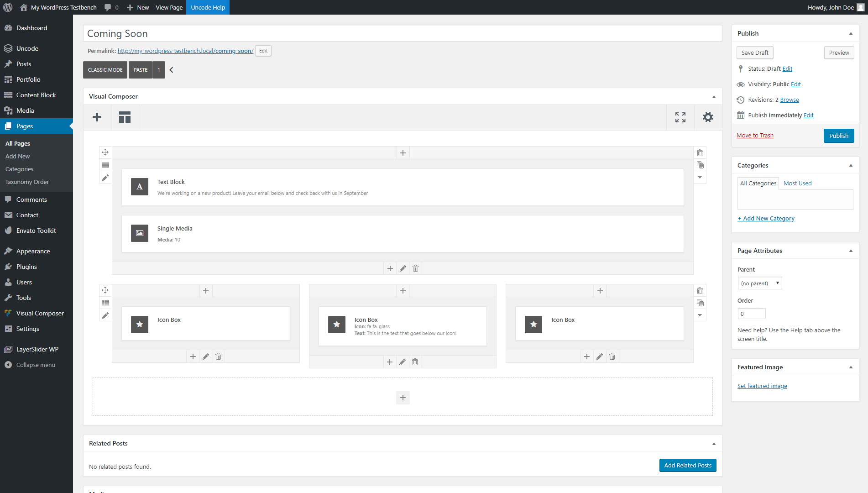This screenshot has height=493, width=868.
Task: Open Uncode Help in admin bar
Action: coord(208,7)
